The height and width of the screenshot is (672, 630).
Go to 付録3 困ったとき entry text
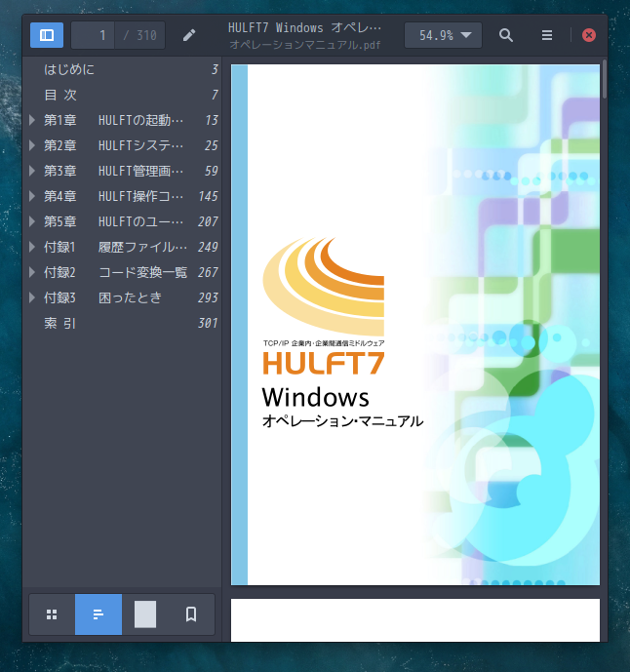click(102, 297)
